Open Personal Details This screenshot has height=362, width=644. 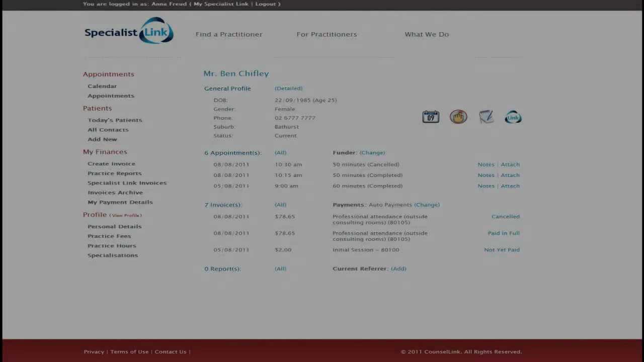(115, 226)
